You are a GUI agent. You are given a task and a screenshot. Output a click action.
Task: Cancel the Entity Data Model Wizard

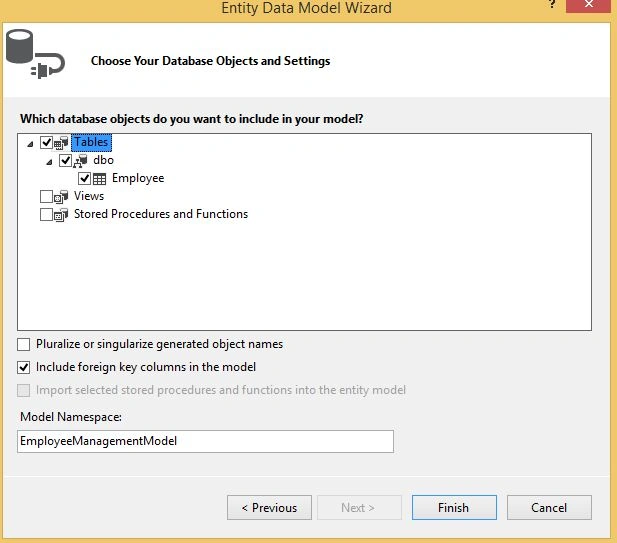[x=549, y=508]
